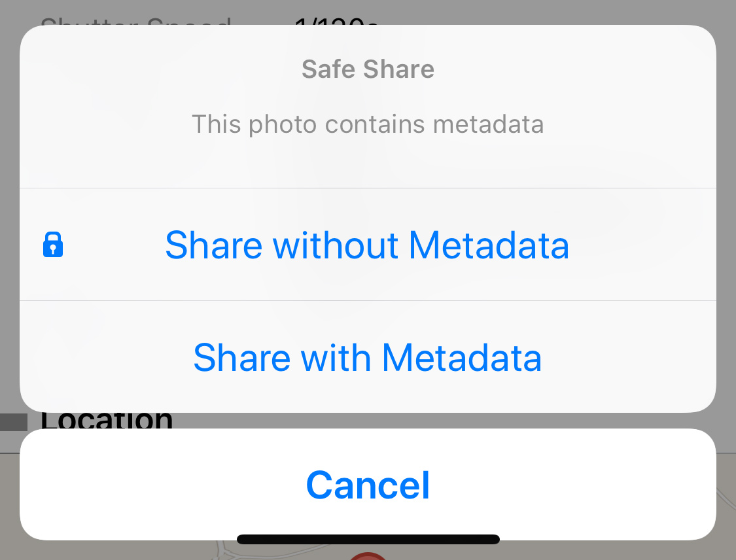Click the word Metadata in the second option
This screenshot has width=736, height=560.
[462, 358]
